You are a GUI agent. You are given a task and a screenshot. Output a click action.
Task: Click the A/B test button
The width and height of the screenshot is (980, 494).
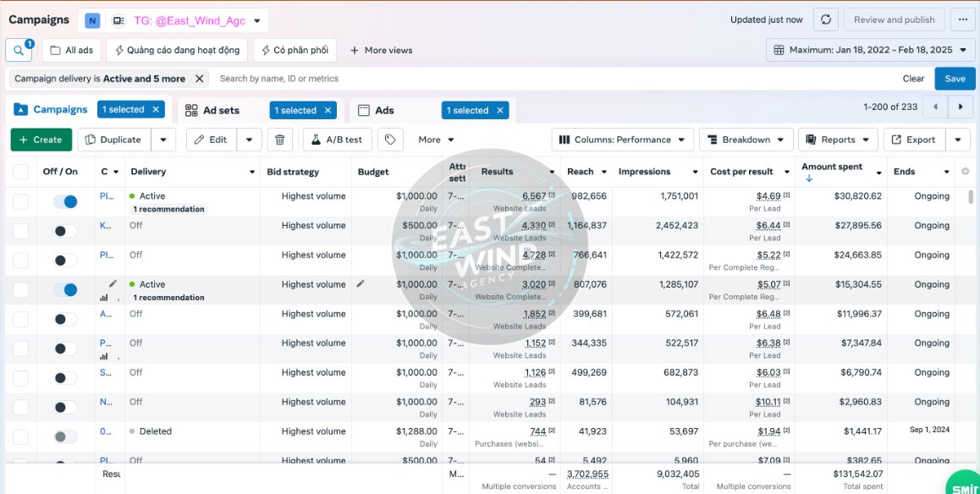(x=338, y=140)
